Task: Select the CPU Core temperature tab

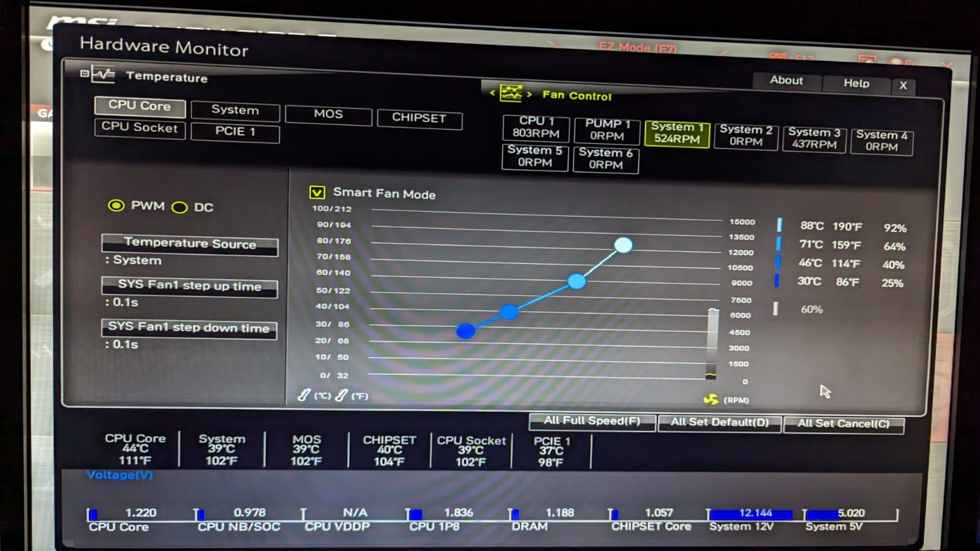Action: tap(140, 106)
